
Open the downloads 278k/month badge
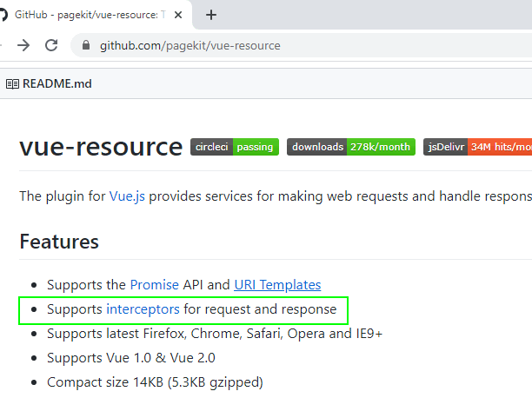(x=351, y=147)
